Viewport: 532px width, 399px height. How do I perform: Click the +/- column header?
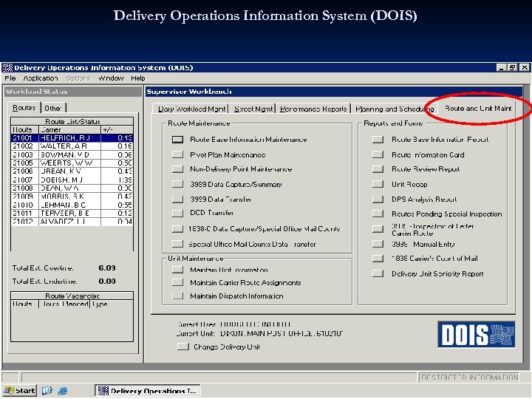pyautogui.click(x=117, y=129)
